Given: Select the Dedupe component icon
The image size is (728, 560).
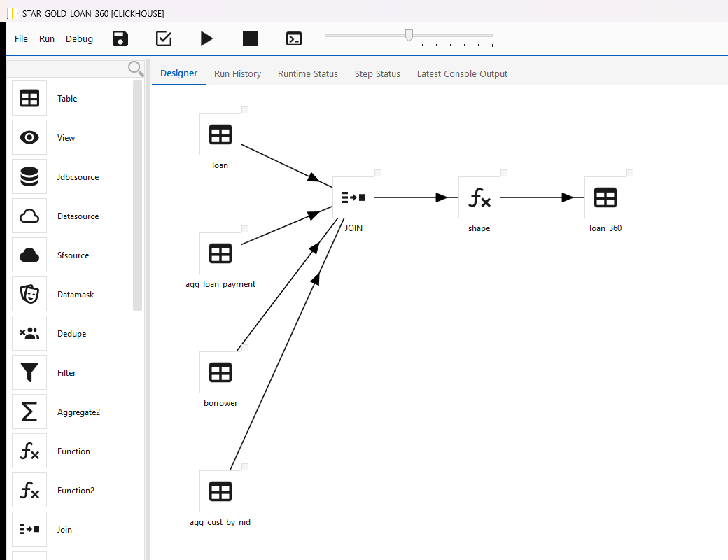Looking at the screenshot, I should [x=29, y=333].
